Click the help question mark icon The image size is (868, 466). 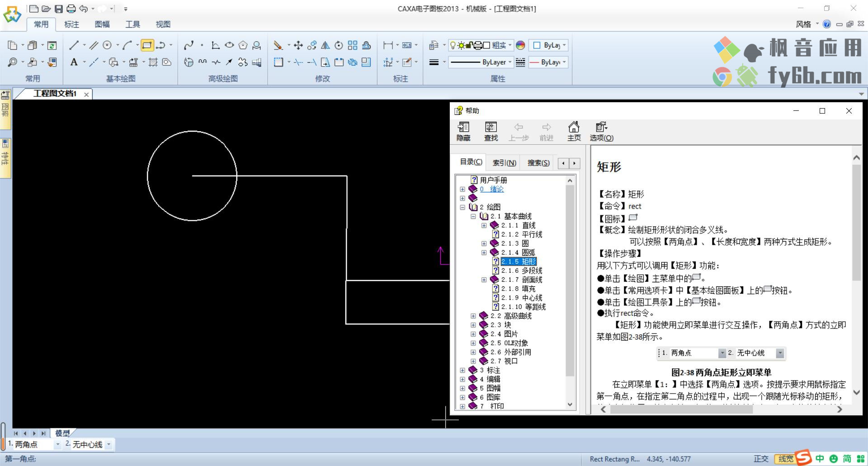pos(827,24)
